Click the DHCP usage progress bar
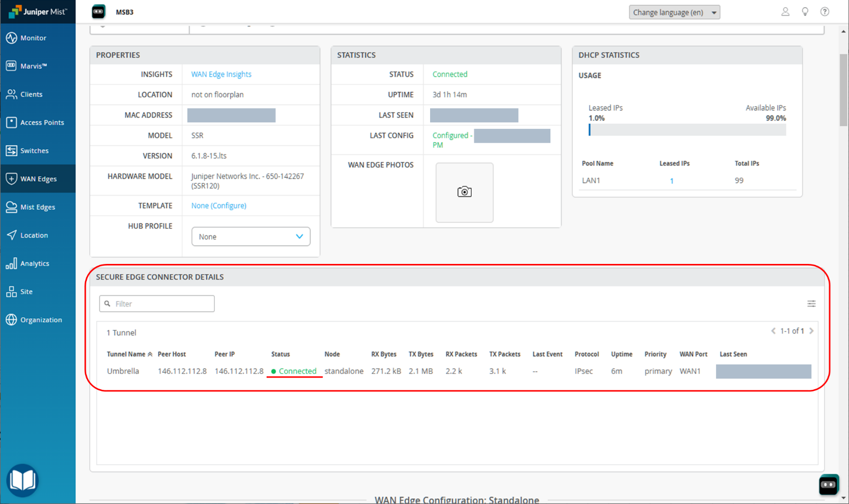Image resolution: width=849 pixels, height=504 pixels. pyautogui.click(x=687, y=130)
